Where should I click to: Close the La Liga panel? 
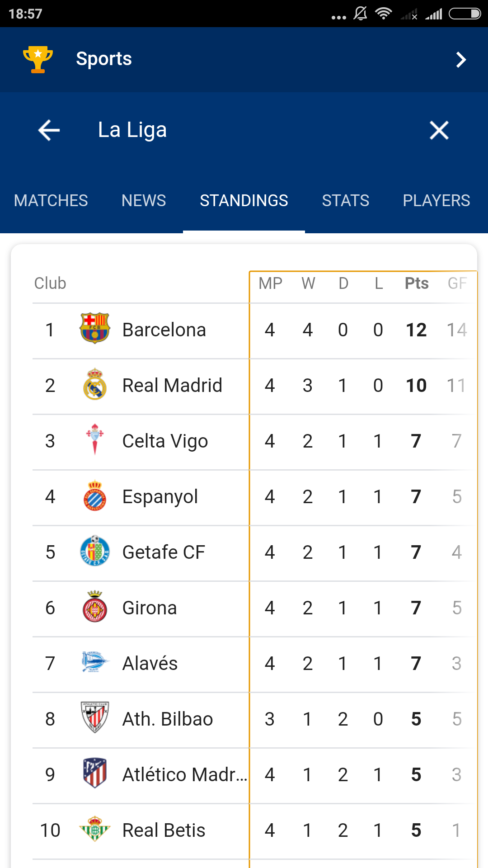(439, 130)
